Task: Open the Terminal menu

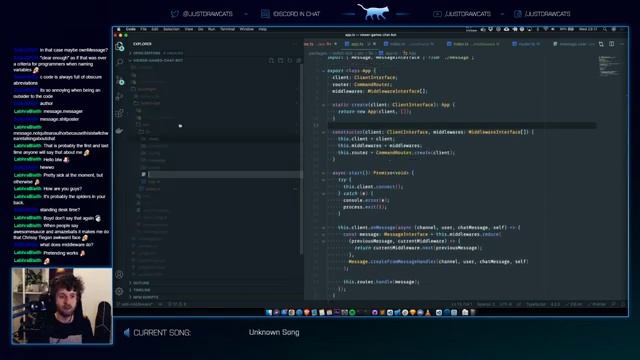Action: pos(227,29)
